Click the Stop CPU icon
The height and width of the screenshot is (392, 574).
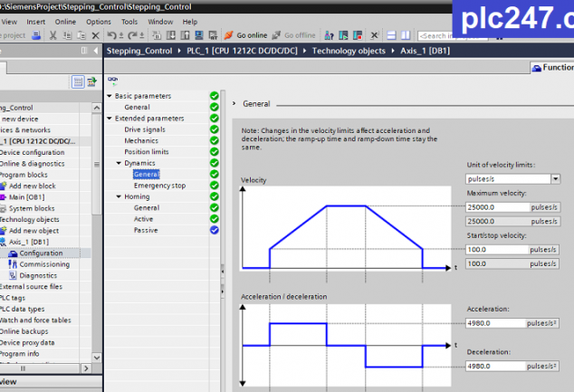point(358,35)
